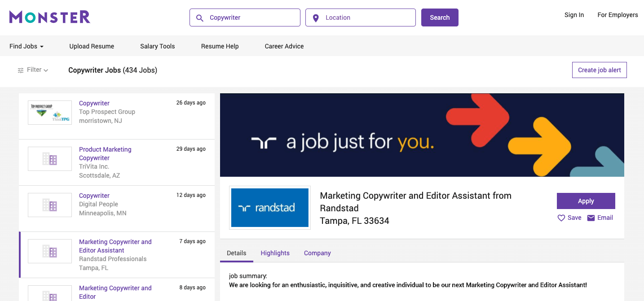644x301 pixels.
Task: Switch to the Company tab
Action: click(318, 253)
